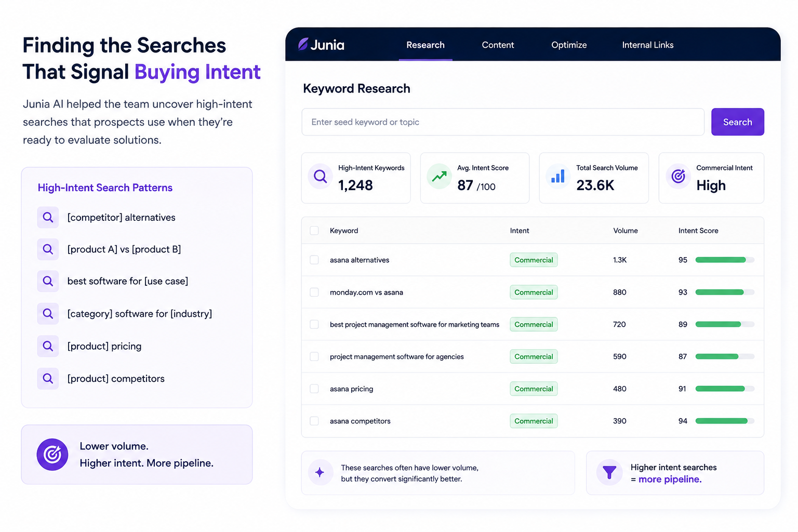Viewport: 798px width, 532px height.
Task: Open the Internal Links tab
Action: (648, 45)
